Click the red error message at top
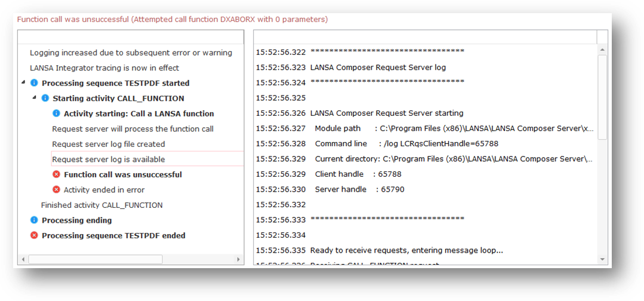The width and height of the screenshot is (644, 301). [x=172, y=19]
